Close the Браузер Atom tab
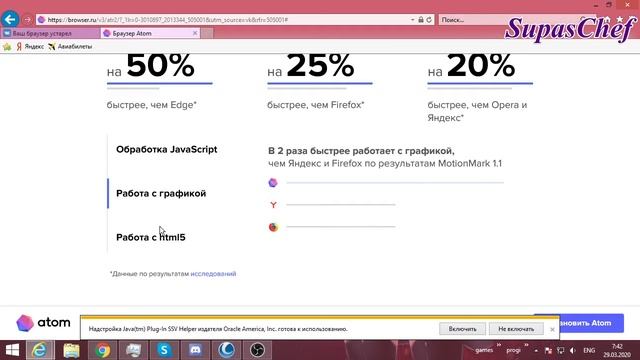The width and height of the screenshot is (640, 360). pyautogui.click(x=195, y=33)
